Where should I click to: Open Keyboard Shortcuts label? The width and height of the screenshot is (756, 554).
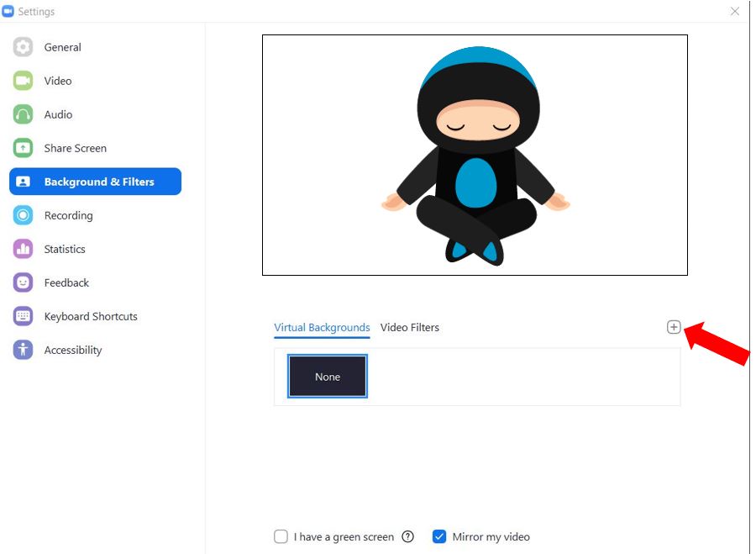tap(91, 317)
